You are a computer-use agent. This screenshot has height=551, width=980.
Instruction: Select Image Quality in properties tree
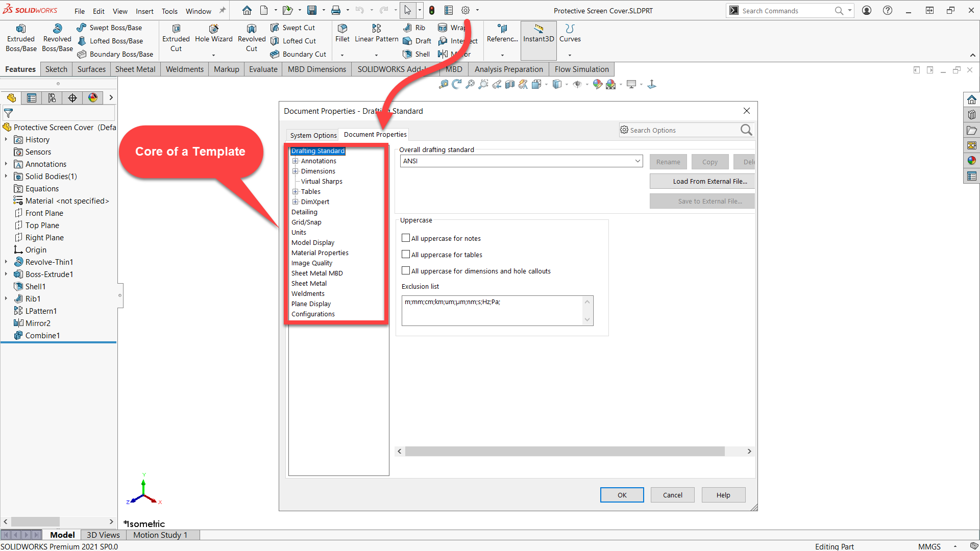point(311,263)
